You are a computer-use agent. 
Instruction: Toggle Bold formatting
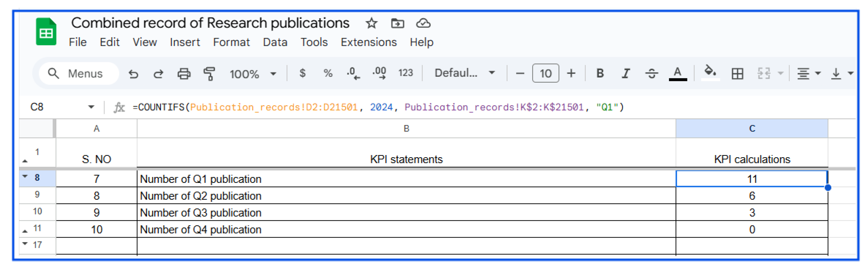tap(600, 73)
